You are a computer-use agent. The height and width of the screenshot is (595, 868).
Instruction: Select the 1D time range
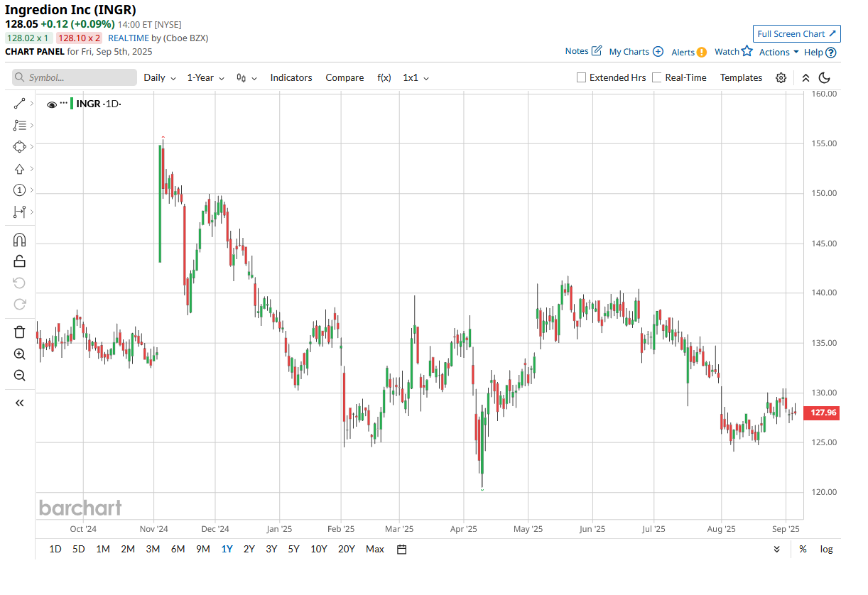coord(55,549)
